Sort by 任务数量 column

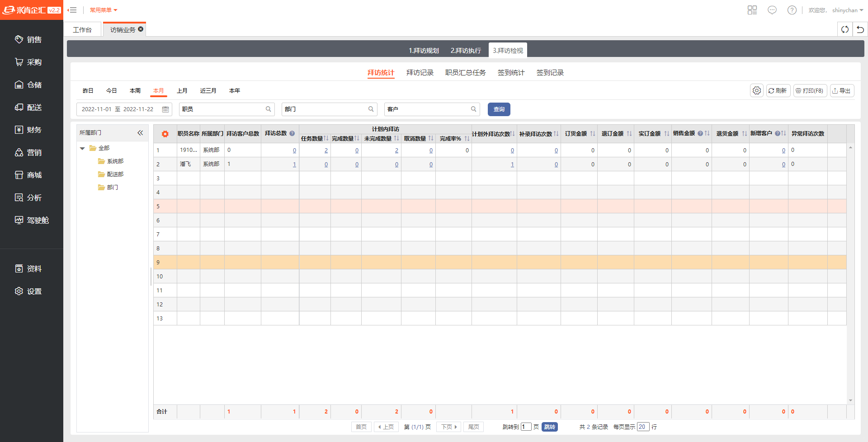[x=326, y=138]
